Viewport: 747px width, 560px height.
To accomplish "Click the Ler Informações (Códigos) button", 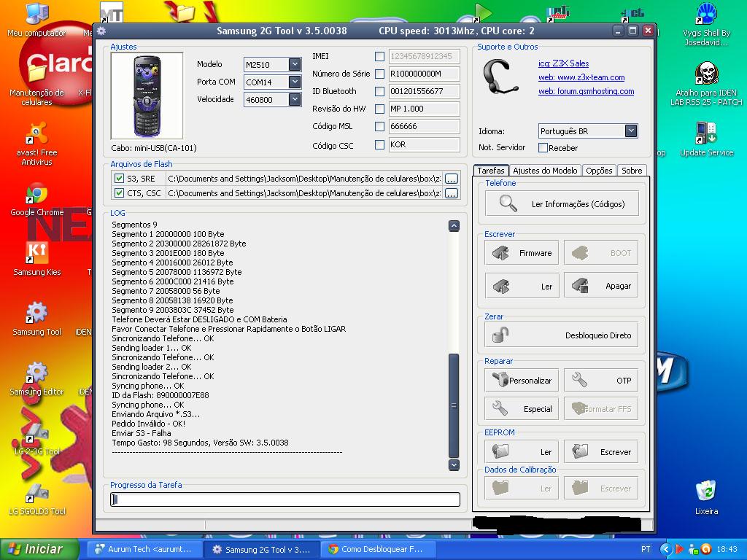I will click(x=562, y=204).
